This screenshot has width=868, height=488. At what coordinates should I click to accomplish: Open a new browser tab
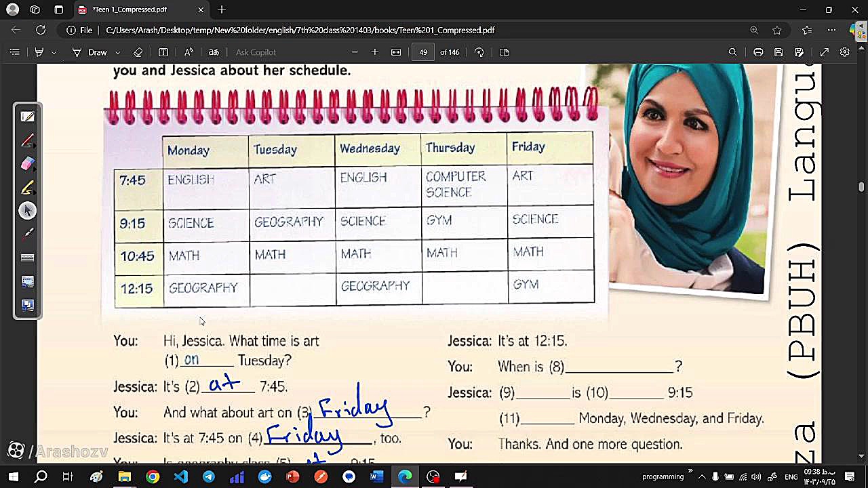point(222,10)
